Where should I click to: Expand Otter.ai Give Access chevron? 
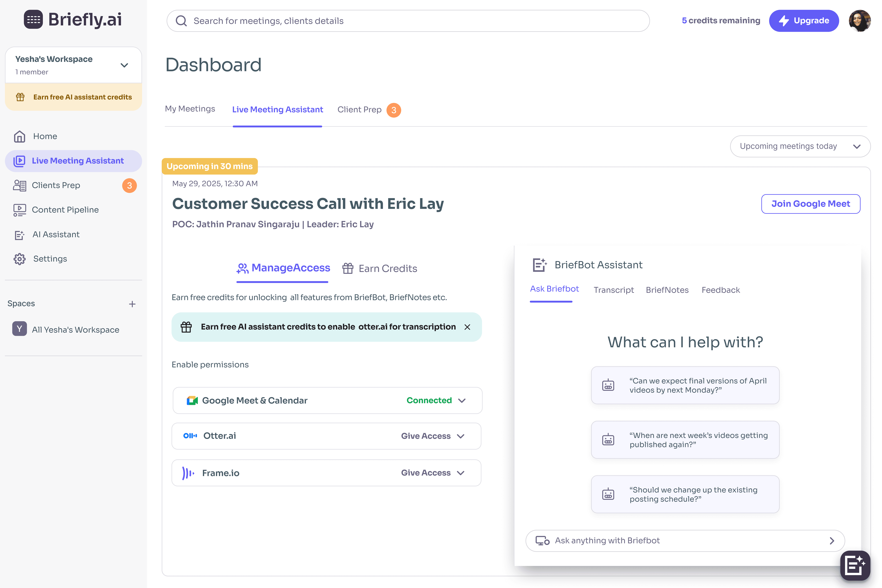tap(461, 436)
